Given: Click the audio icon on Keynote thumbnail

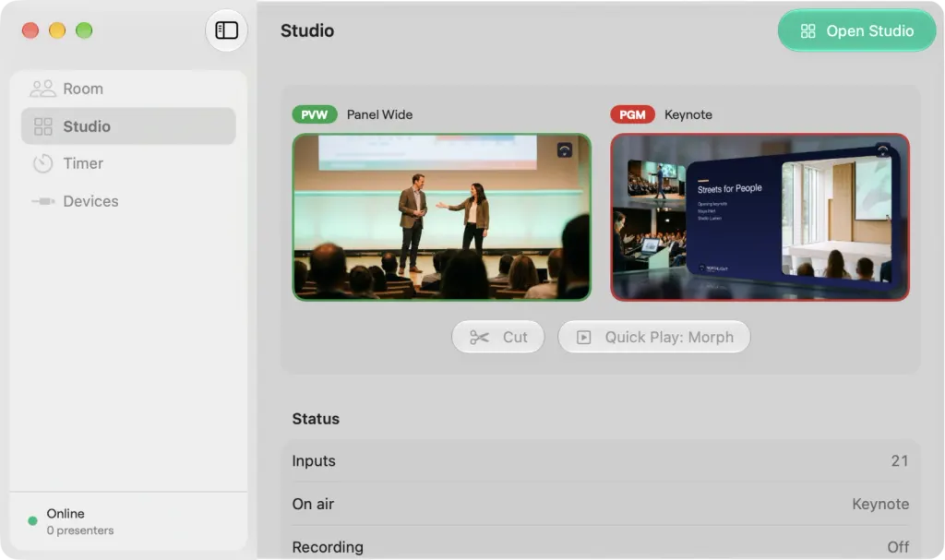Looking at the screenshot, I should 882,150.
